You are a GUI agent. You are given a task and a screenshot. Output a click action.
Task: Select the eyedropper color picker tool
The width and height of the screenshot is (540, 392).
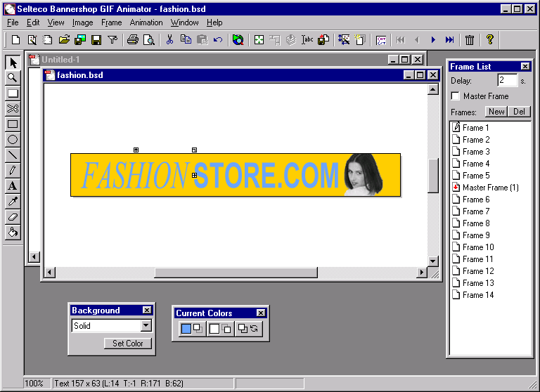tap(13, 202)
